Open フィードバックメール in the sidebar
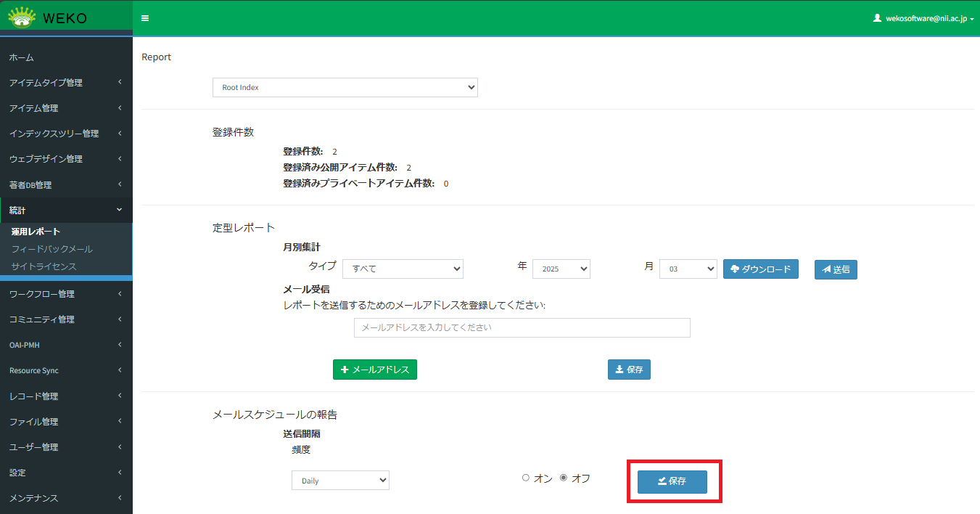980x514 pixels. point(52,249)
